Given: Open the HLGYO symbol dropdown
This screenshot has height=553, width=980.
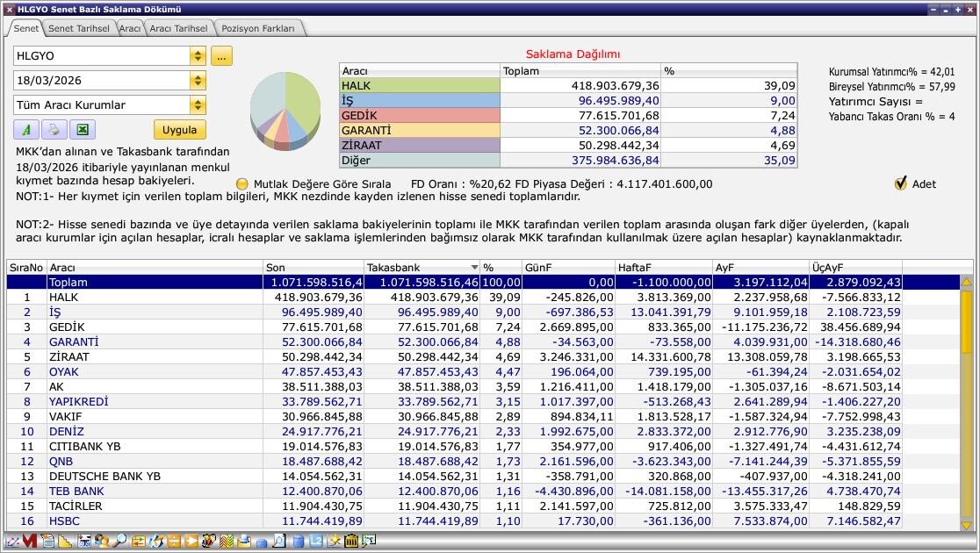Looking at the screenshot, I should 198,56.
